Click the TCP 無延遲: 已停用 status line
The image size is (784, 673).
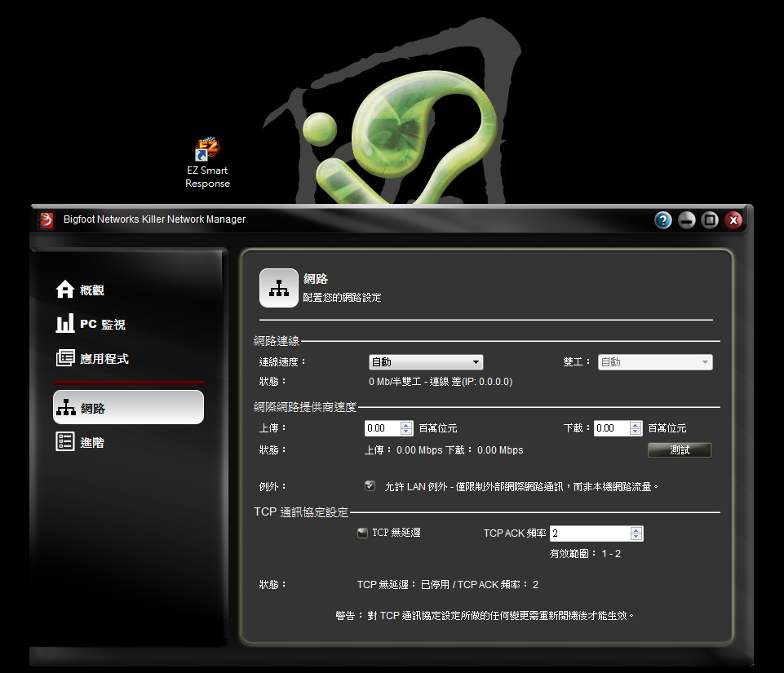click(448, 585)
